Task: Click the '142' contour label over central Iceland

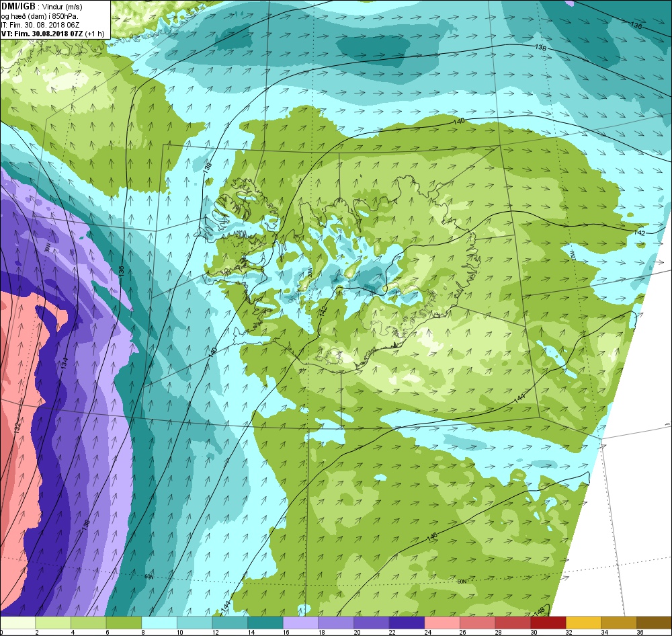Action: [x=324, y=311]
